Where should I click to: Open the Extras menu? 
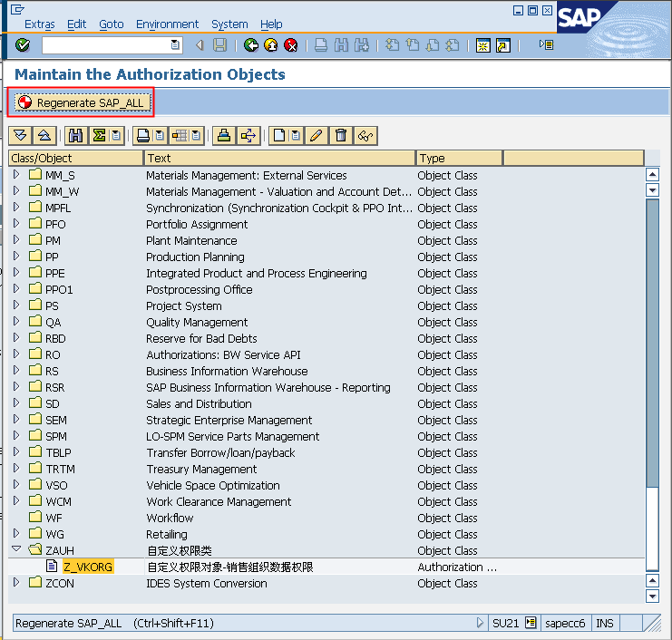(40, 24)
